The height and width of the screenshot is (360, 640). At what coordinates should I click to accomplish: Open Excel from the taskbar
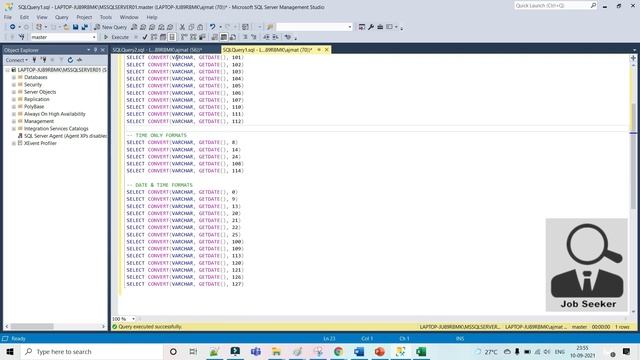tap(421, 352)
